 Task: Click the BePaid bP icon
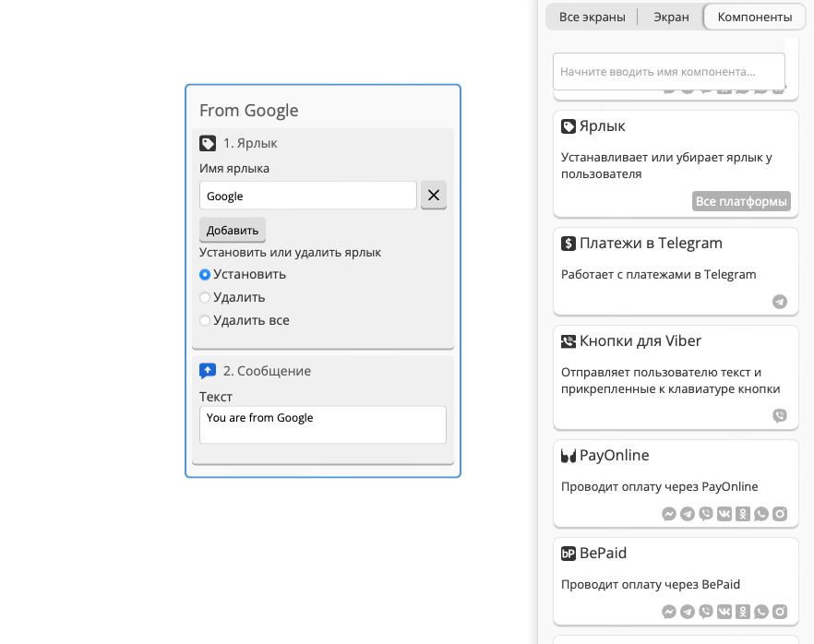[x=569, y=554]
